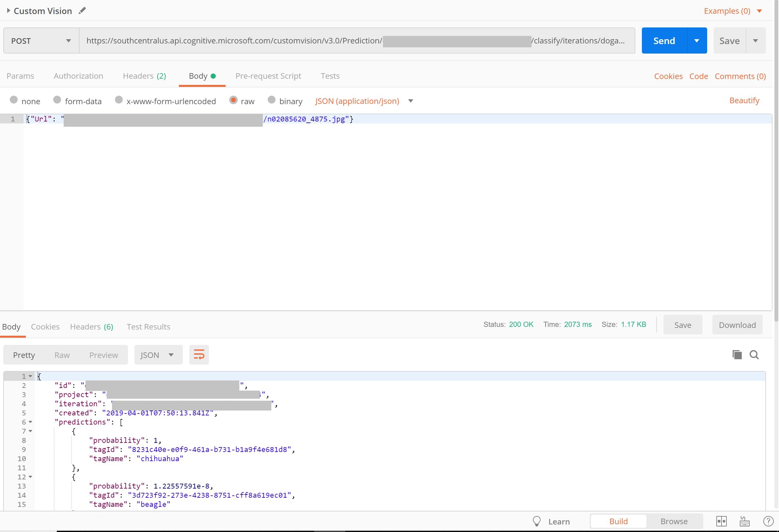The width and height of the screenshot is (779, 532).
Task: Click the Beautify icon to format JSON
Action: coord(745,100)
